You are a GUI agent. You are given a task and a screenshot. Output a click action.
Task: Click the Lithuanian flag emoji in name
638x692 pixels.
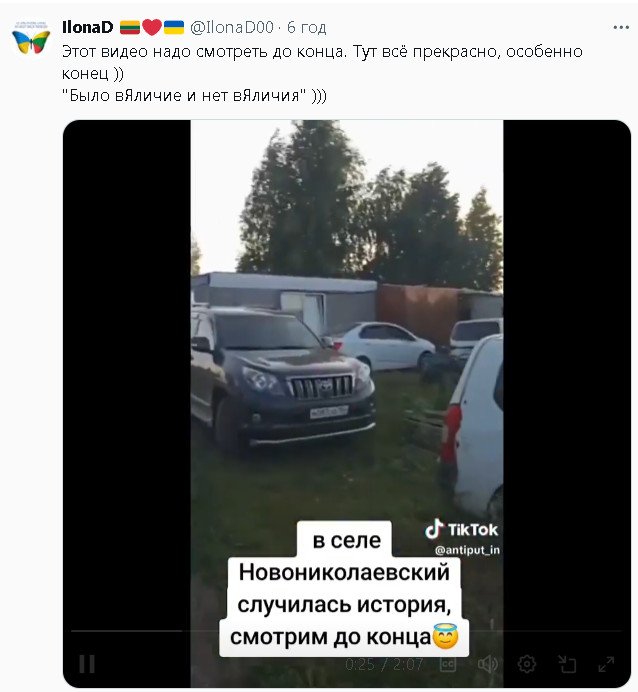click(x=130, y=27)
